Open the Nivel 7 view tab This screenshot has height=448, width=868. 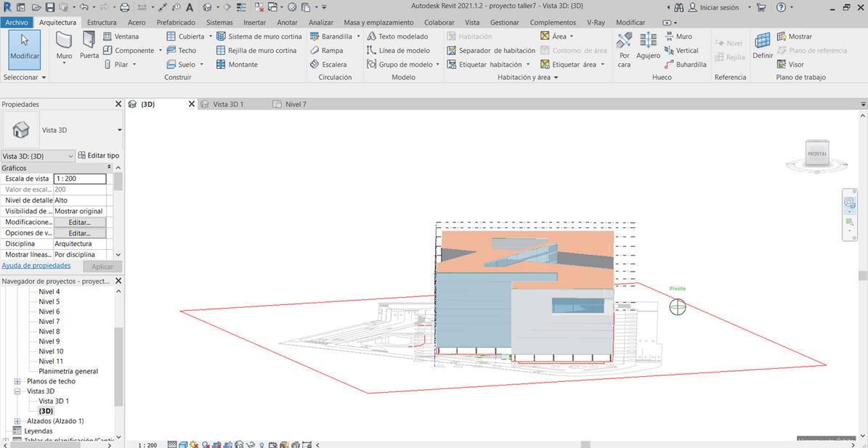point(295,105)
